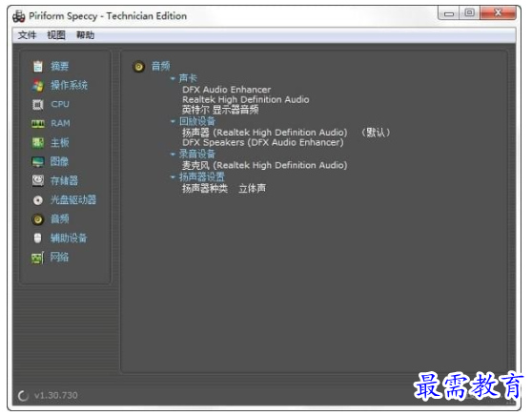Select the 音频 section in sidebar

pyautogui.click(x=60, y=219)
